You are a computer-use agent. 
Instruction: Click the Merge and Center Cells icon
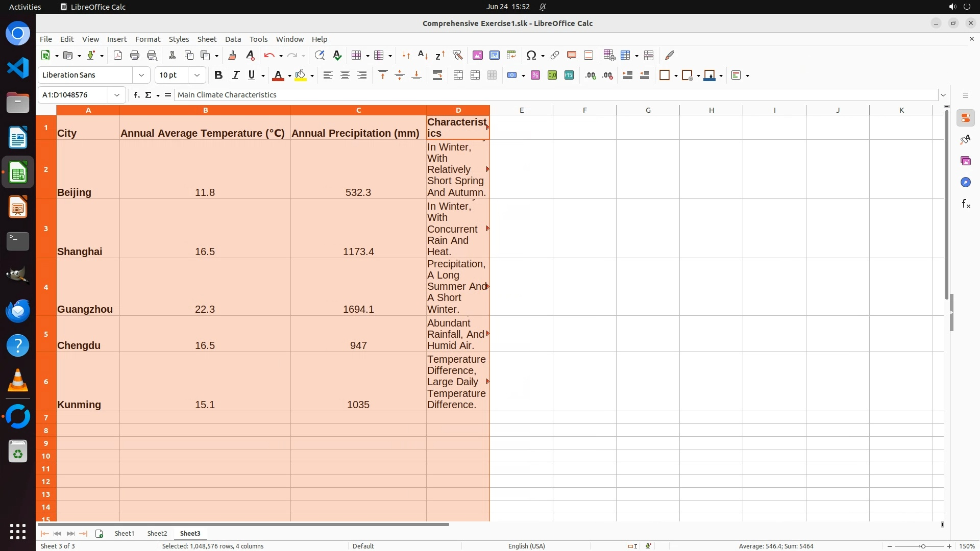click(x=458, y=76)
